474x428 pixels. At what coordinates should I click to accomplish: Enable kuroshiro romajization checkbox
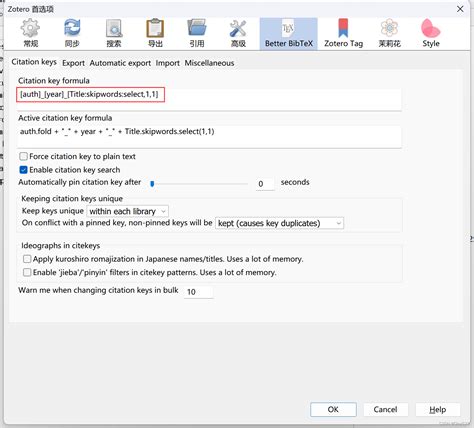[x=27, y=259]
